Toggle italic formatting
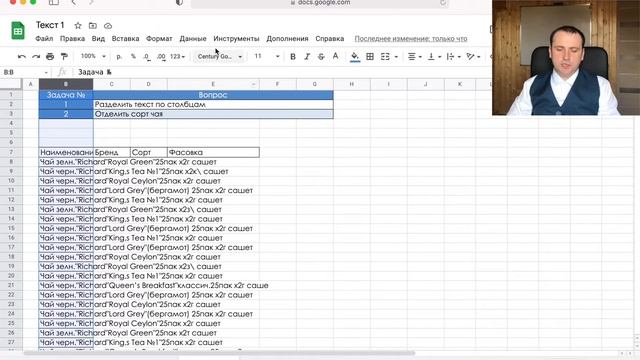 [307, 57]
